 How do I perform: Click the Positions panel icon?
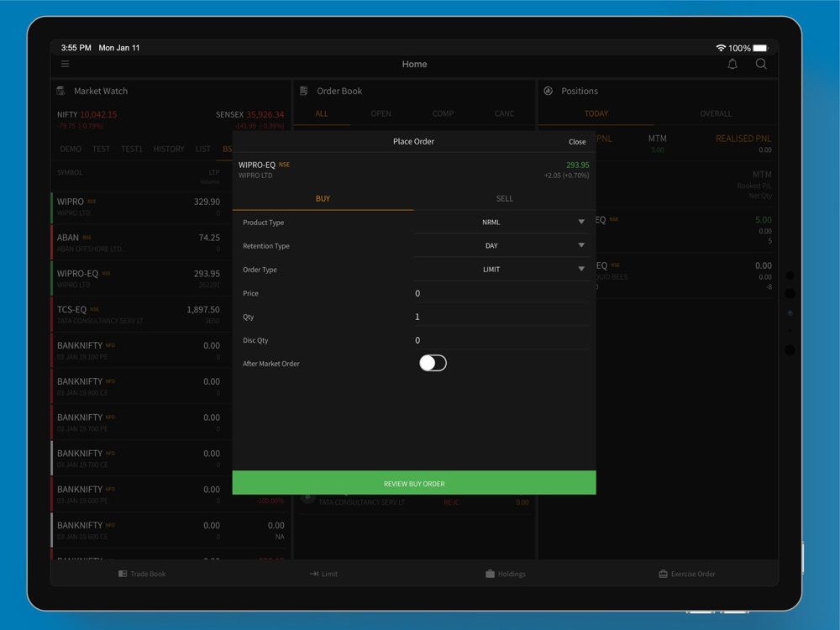548,91
